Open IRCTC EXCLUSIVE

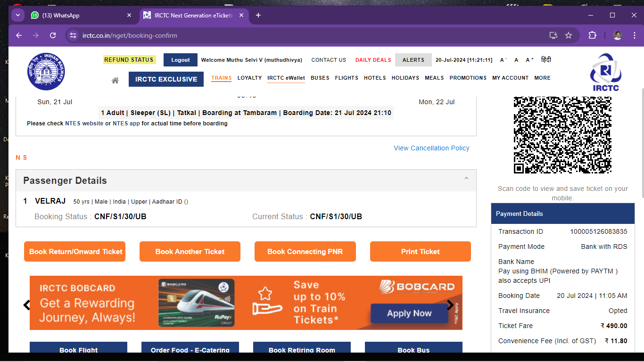(166, 79)
